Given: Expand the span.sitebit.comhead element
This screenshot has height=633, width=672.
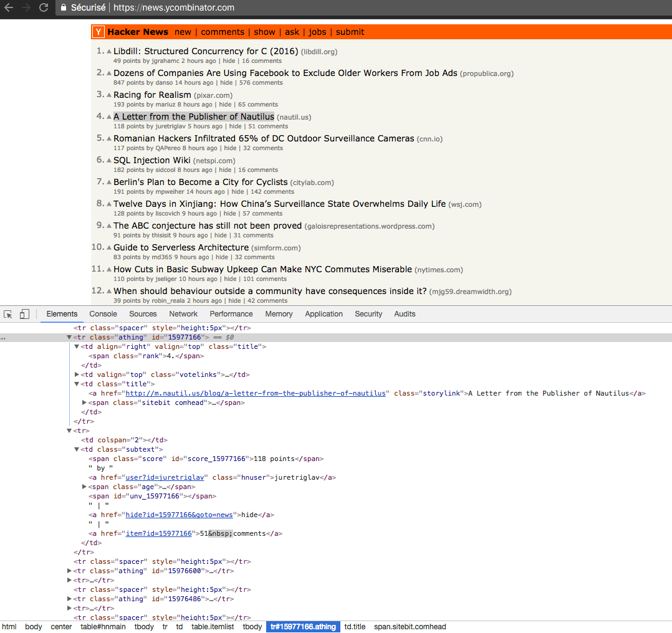Looking at the screenshot, I should 85,402.
